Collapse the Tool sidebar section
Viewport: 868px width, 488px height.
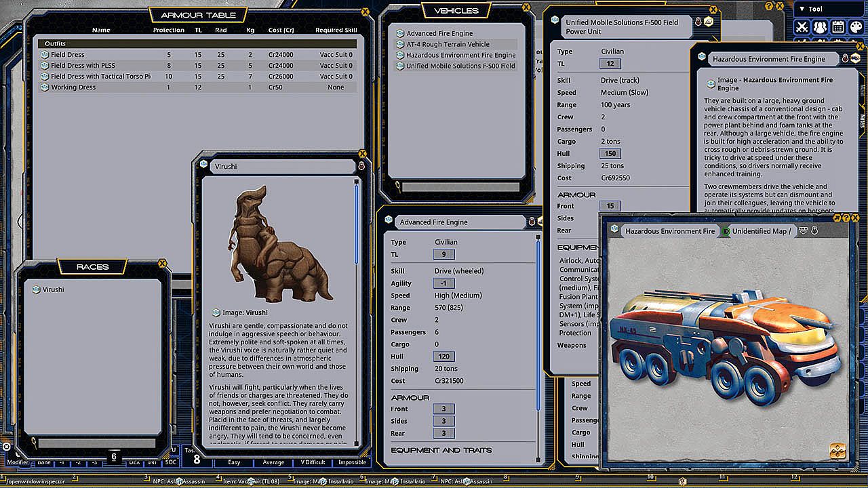[802, 9]
